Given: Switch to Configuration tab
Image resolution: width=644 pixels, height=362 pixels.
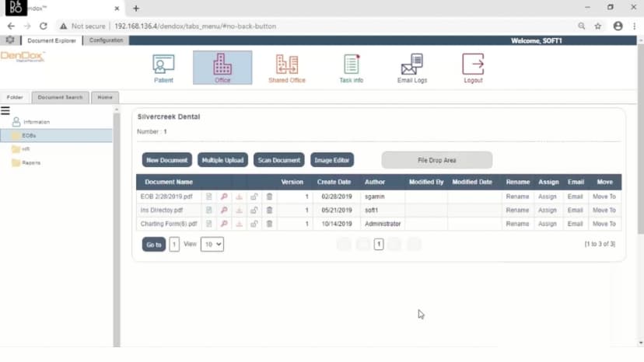Looking at the screenshot, I should [106, 40].
